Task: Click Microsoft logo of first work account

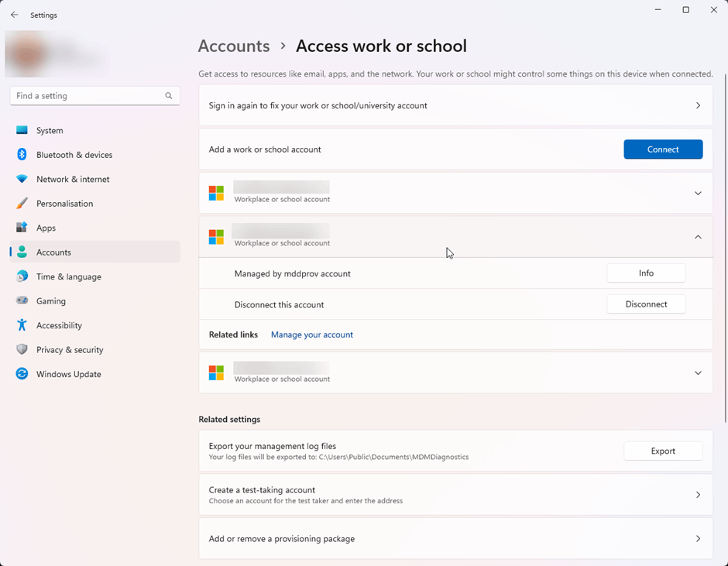Action: [216, 193]
